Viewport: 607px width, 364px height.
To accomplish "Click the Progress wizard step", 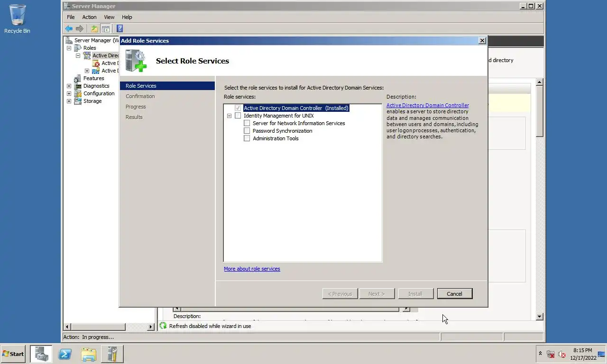I will (x=136, y=107).
